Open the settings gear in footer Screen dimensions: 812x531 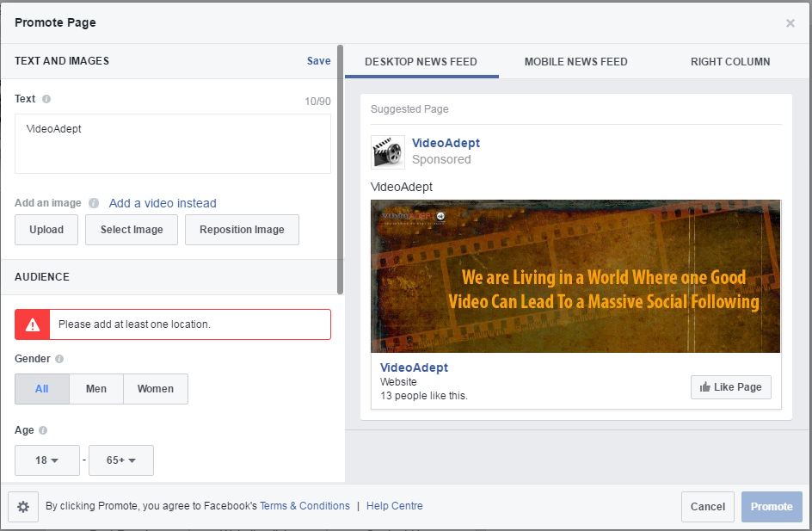(x=23, y=507)
